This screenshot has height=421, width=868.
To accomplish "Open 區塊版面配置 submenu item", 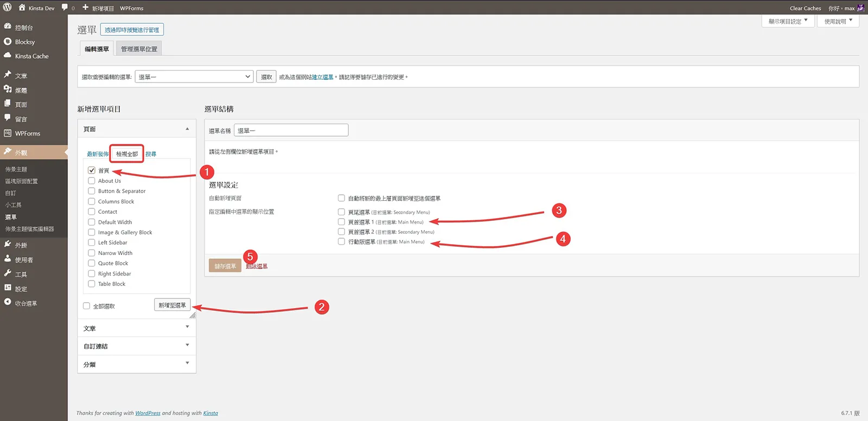I will (x=22, y=181).
